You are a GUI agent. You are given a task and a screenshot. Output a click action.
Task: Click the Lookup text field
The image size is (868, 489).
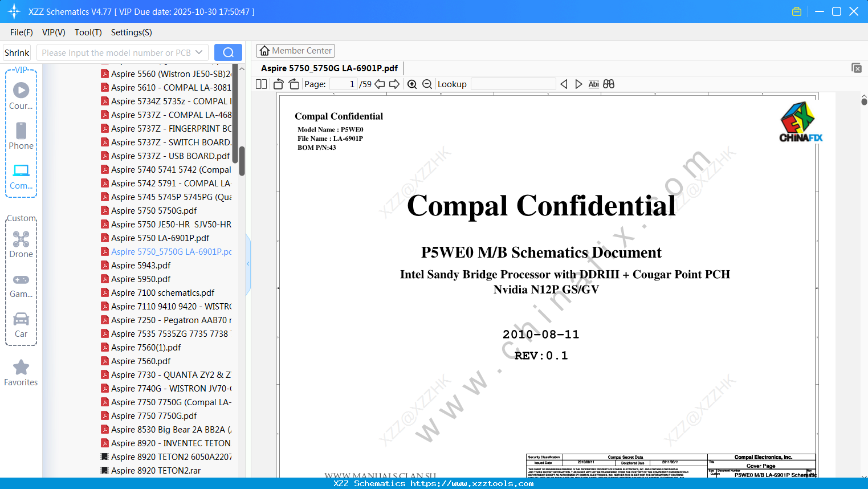click(514, 84)
